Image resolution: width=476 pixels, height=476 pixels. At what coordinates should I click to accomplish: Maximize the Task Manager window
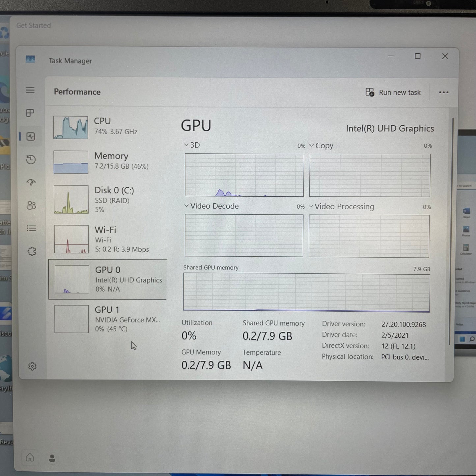(x=418, y=56)
